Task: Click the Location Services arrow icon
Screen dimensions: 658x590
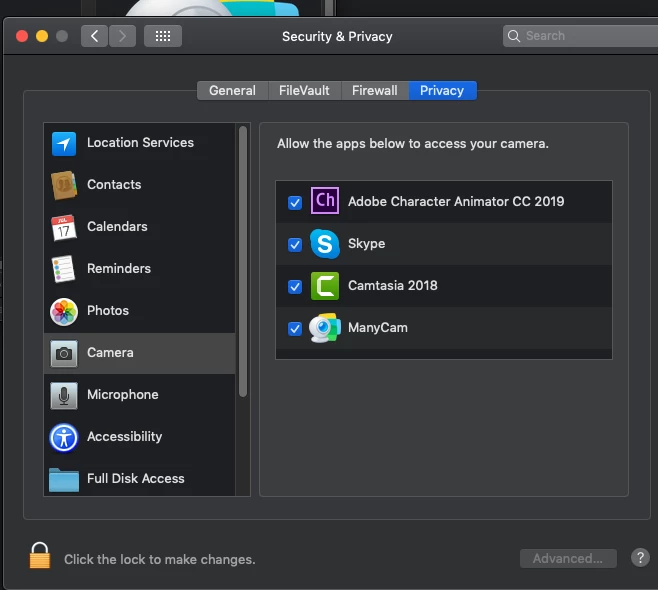Action: (64, 144)
